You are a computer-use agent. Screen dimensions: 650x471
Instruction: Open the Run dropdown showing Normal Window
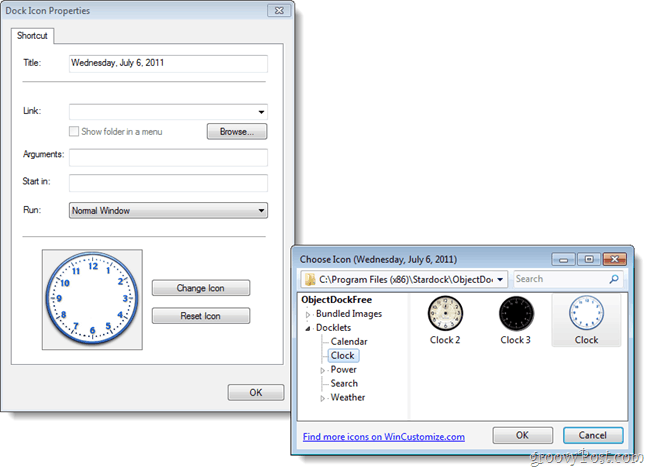(168, 211)
